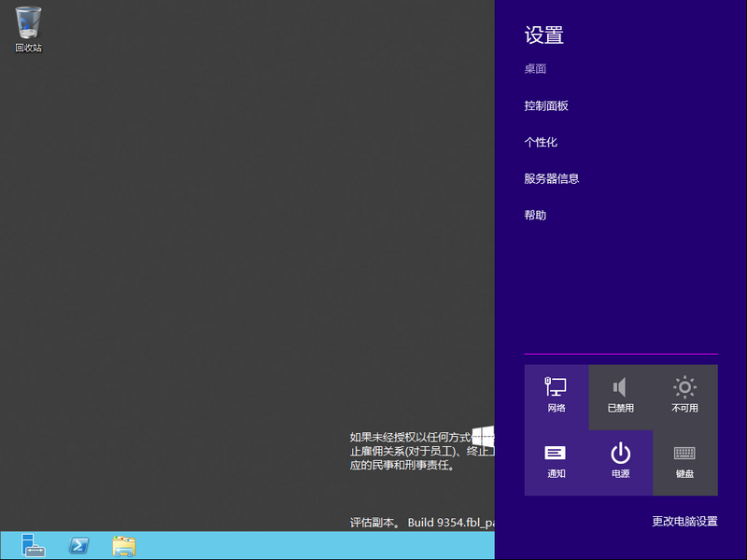Click an empty area of the taskbar

[x=327, y=545]
